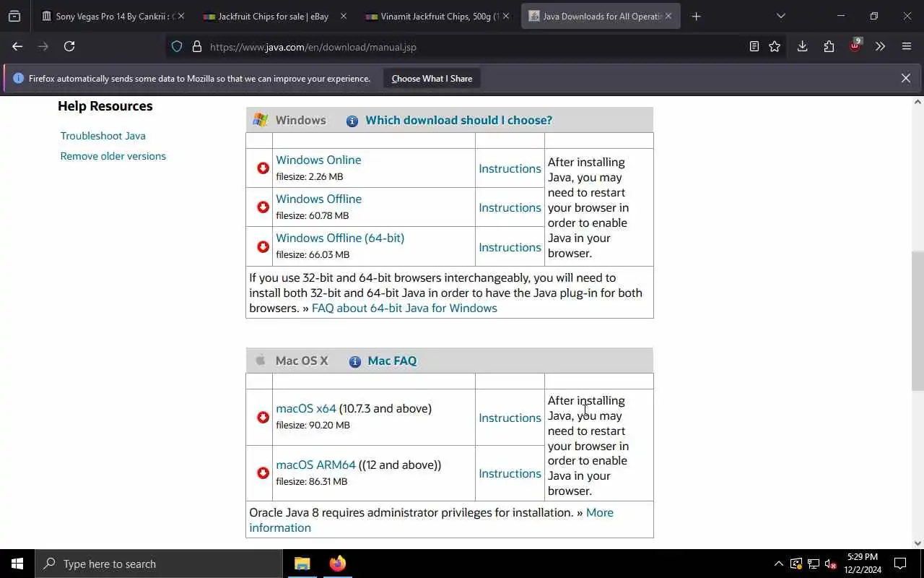Click the macOS x64 download arrow icon
This screenshot has width=924, height=578.
tap(263, 418)
